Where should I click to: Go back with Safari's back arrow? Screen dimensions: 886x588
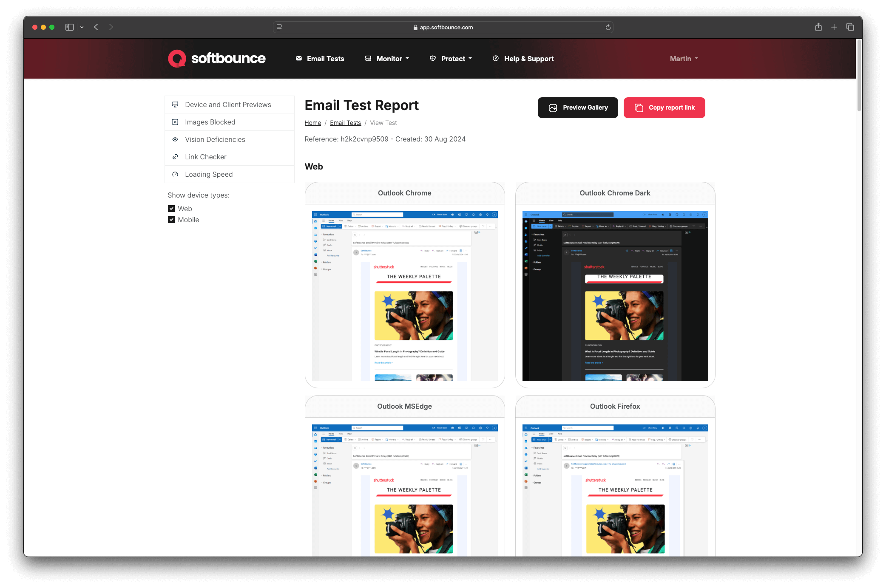pos(96,27)
